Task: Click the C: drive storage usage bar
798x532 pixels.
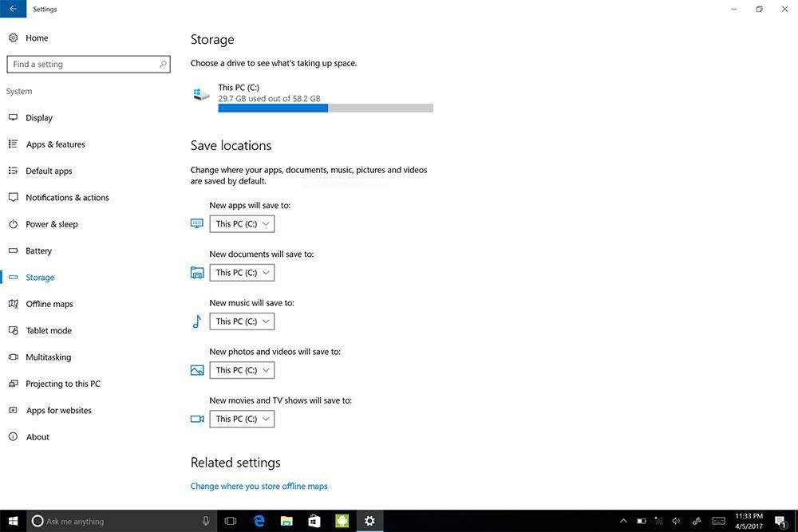Action: (x=325, y=108)
